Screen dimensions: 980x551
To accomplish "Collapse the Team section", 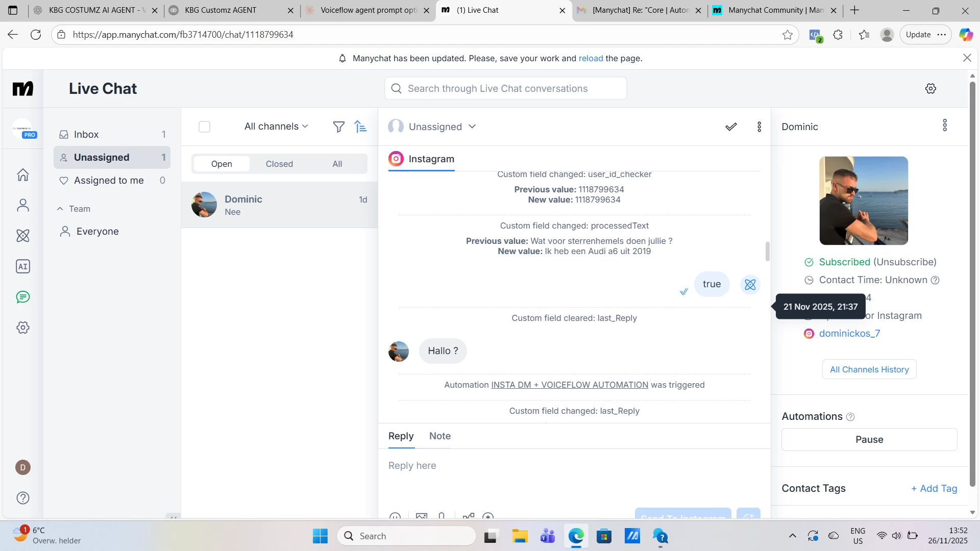I will click(60, 209).
